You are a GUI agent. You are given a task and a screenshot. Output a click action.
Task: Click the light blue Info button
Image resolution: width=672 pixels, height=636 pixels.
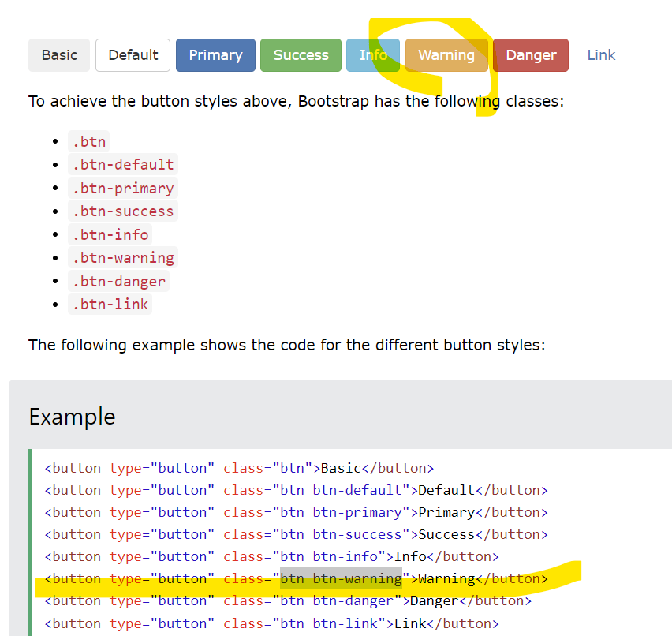coord(373,55)
